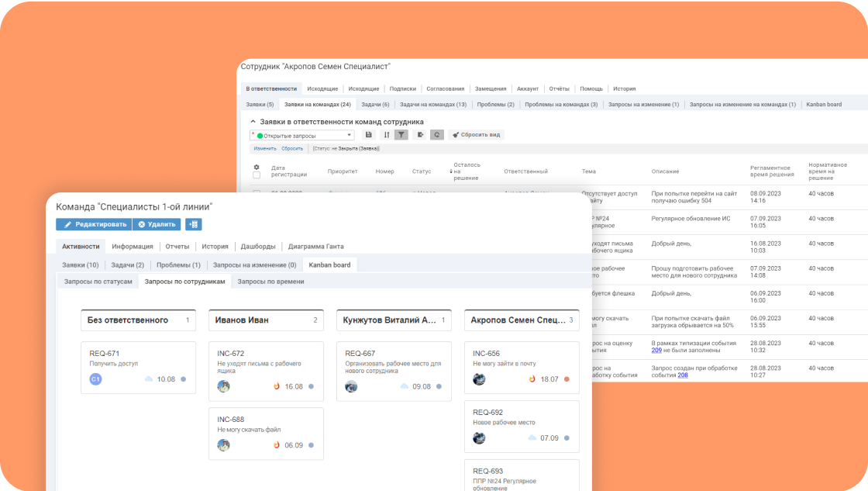Open the Открытые запросы view dropdown
Viewport: 868px width, 491px height.
click(x=302, y=135)
